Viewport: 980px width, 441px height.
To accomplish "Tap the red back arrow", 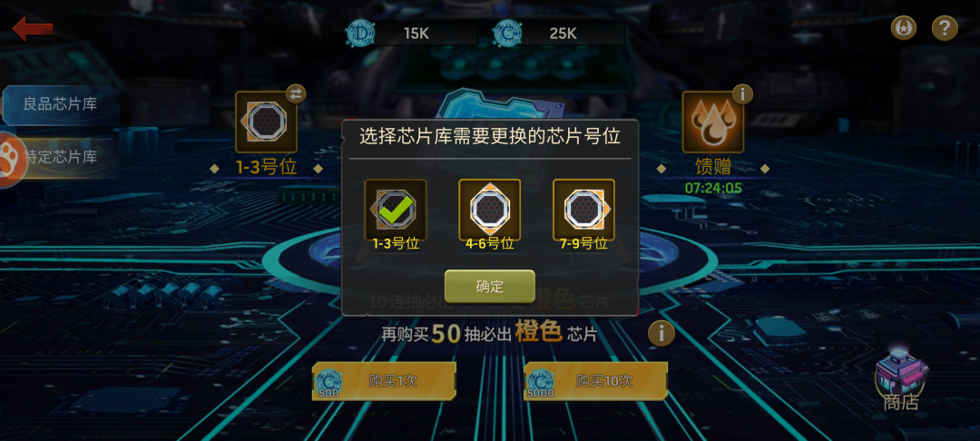I will pyautogui.click(x=33, y=29).
